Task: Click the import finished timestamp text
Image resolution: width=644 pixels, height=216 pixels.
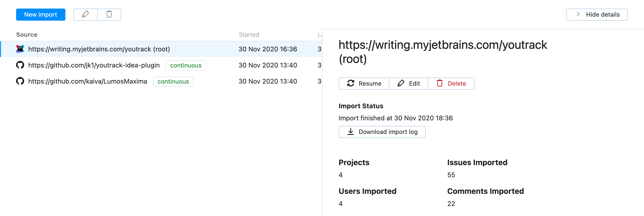Action: coord(396,118)
